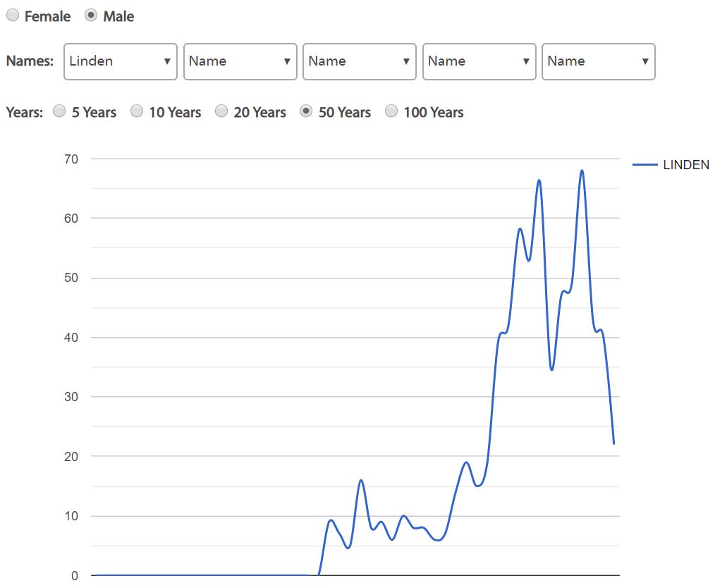Switch the range to 10 Years
The image size is (715, 588).
pyautogui.click(x=137, y=111)
